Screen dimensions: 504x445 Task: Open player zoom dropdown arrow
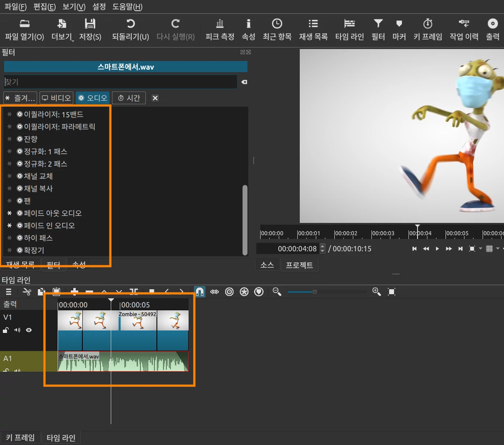480,248
